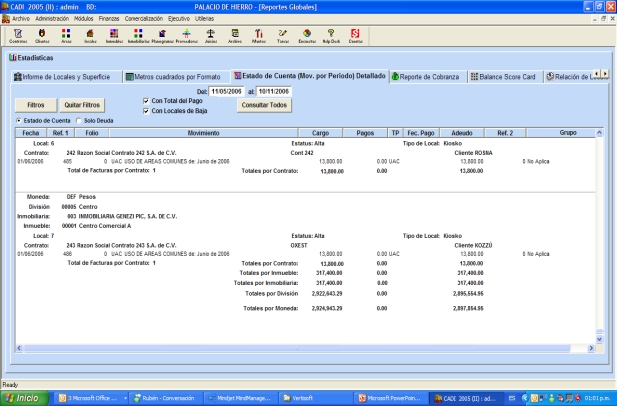This screenshot has height=406, width=617.
Task: Click the vertical scrollbar of the report
Action: coord(600,230)
